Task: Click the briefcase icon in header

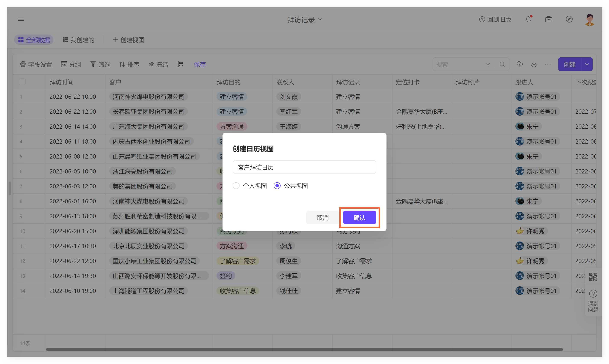Action: click(548, 19)
